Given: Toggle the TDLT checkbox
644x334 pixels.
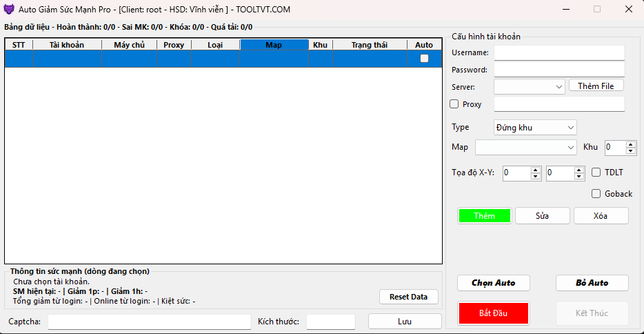Looking at the screenshot, I should click(596, 173).
